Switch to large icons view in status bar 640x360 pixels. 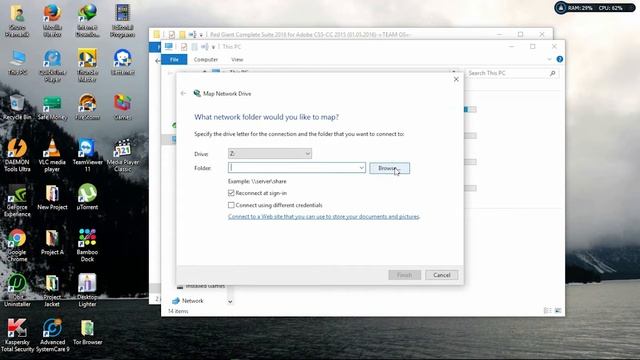[x=558, y=311]
